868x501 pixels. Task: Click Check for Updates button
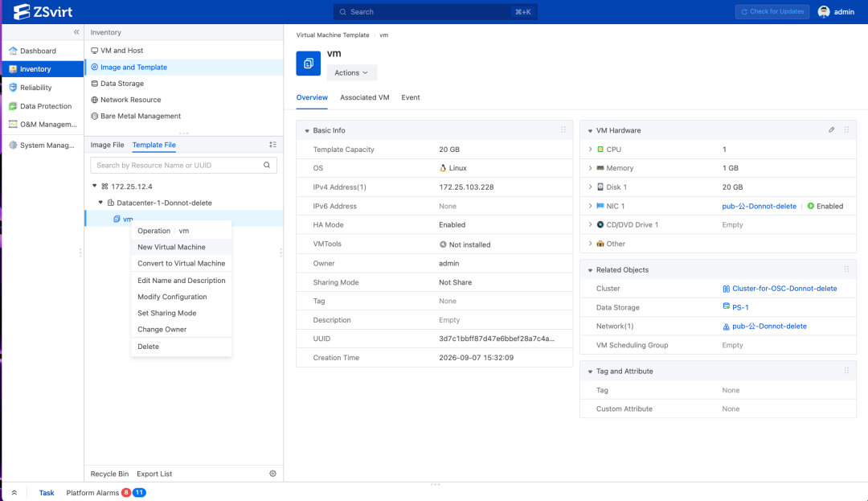point(772,11)
